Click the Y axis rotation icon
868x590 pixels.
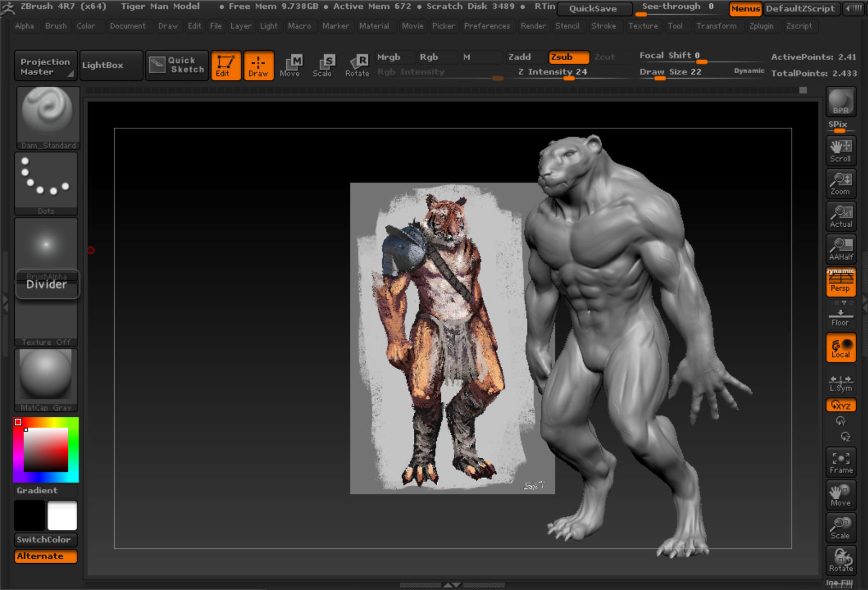point(841,421)
